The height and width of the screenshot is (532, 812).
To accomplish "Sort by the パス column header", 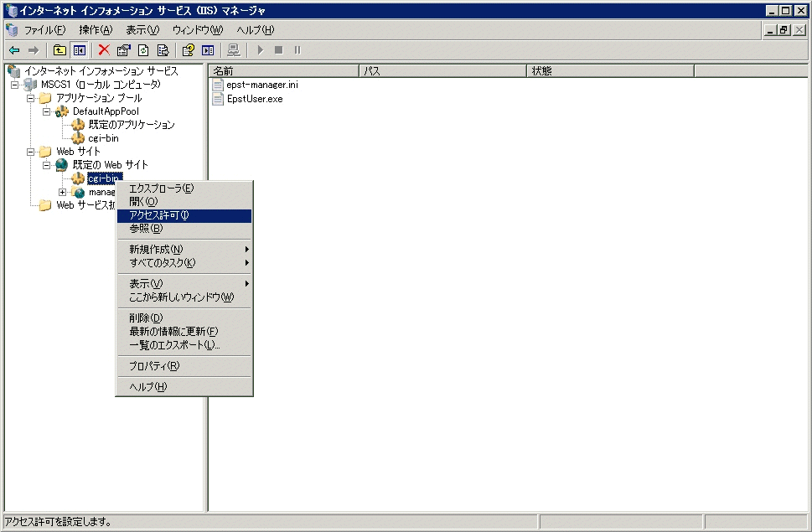I will pyautogui.click(x=442, y=71).
